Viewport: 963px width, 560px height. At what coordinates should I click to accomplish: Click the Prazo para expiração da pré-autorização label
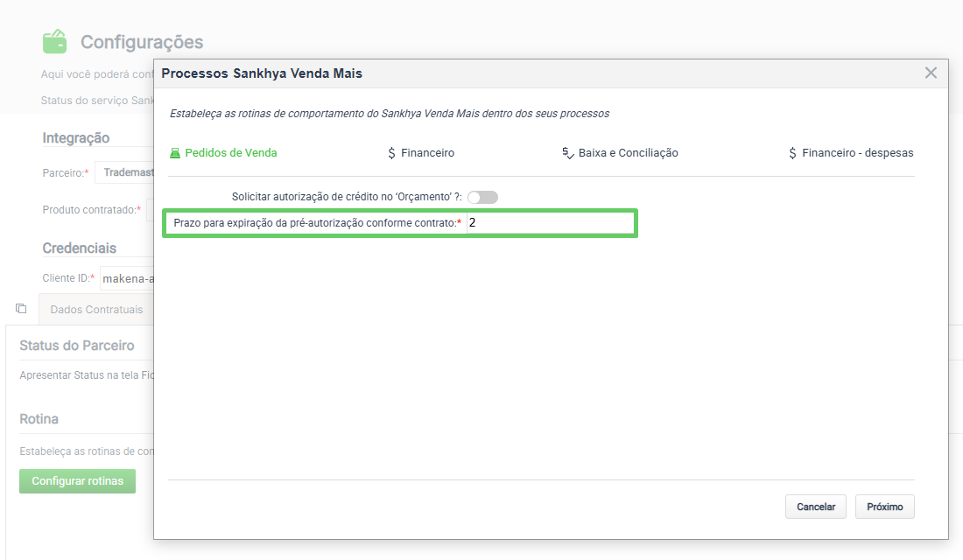pyautogui.click(x=318, y=223)
